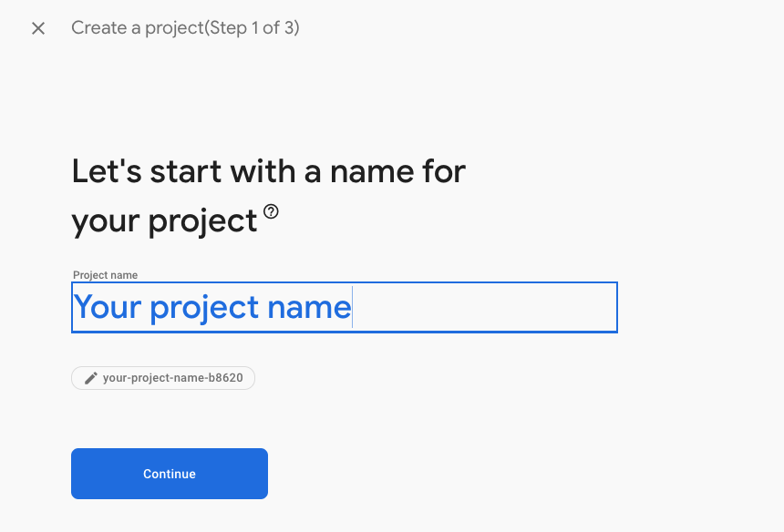Viewport: 784px width, 532px height.
Task: Click the pencil icon to edit project ID
Action: [90, 378]
